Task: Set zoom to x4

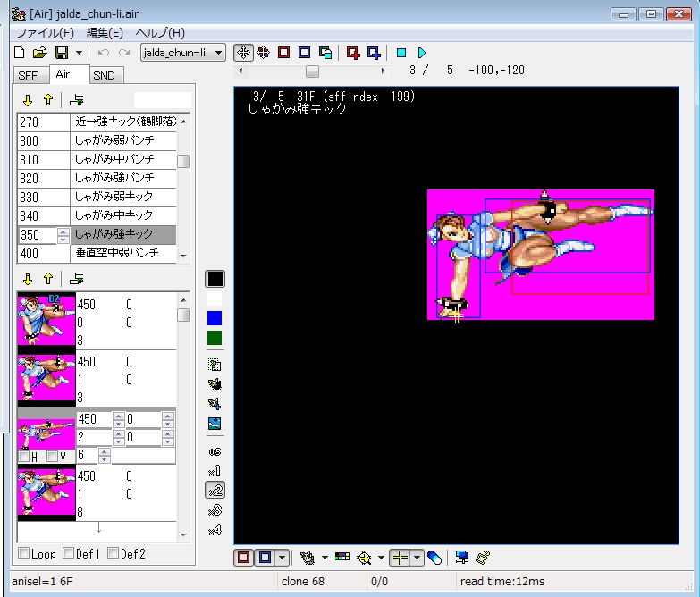Action: click(x=215, y=530)
